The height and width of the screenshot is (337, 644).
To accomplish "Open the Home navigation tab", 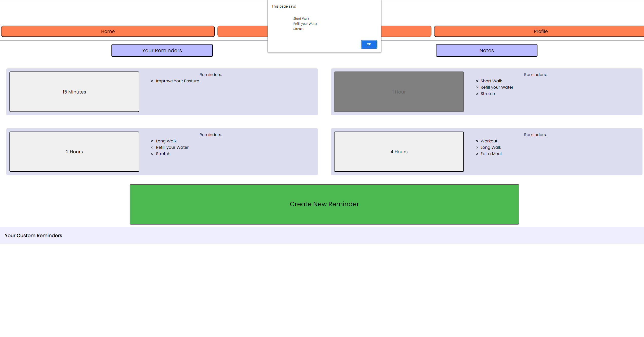I will click(108, 31).
